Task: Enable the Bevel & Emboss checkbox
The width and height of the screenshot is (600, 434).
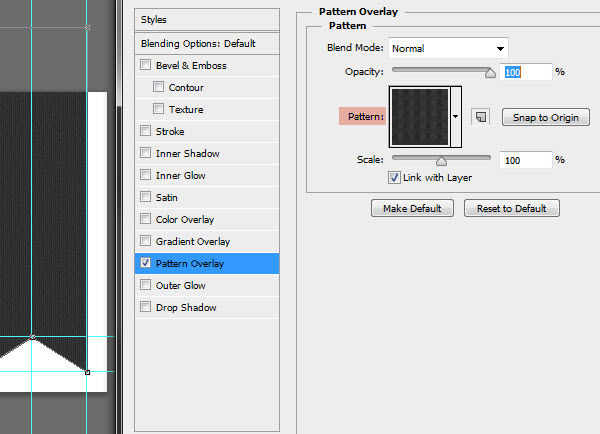Action: pos(145,65)
